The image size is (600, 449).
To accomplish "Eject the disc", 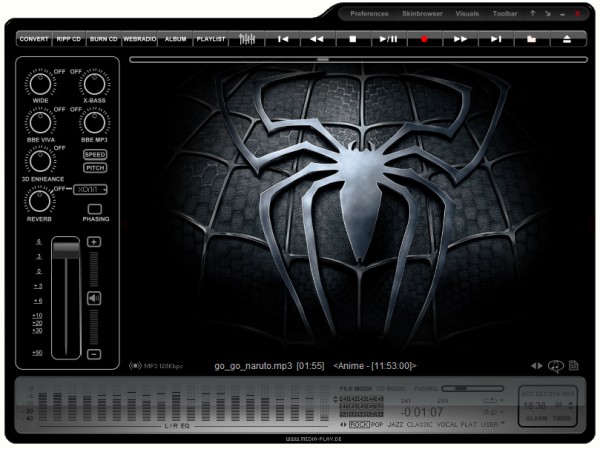I will point(567,39).
